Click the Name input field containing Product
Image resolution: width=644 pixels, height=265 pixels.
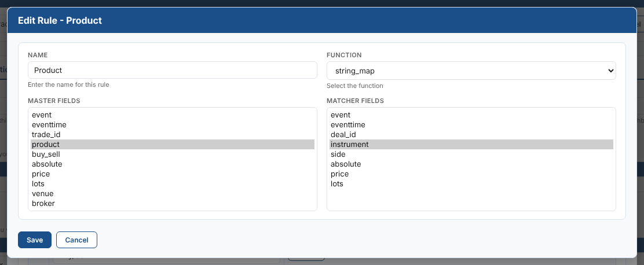pos(173,70)
